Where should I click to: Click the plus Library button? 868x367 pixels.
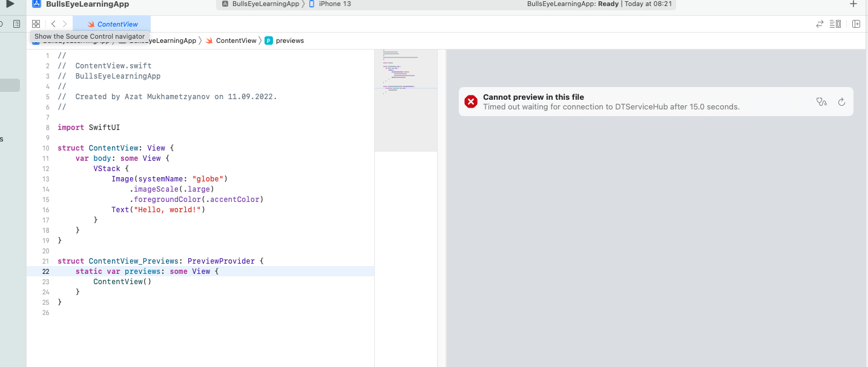tap(853, 4)
